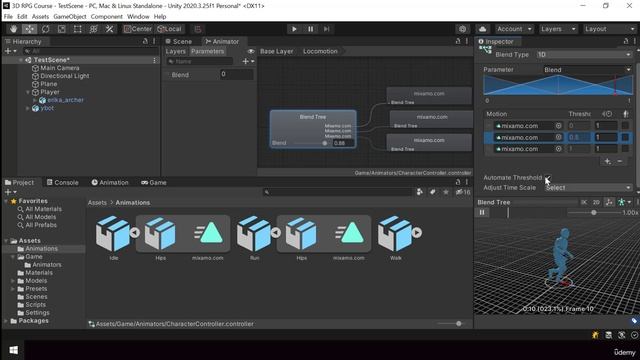Viewport: 640px width, 360px height.
Task: Click Base Layer breadcrumb
Action: click(x=276, y=51)
